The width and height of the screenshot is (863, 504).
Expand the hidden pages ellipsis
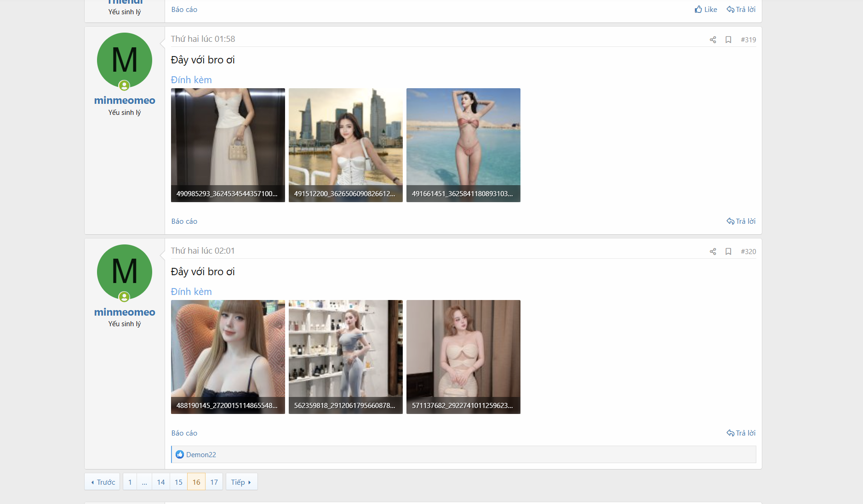tap(144, 482)
